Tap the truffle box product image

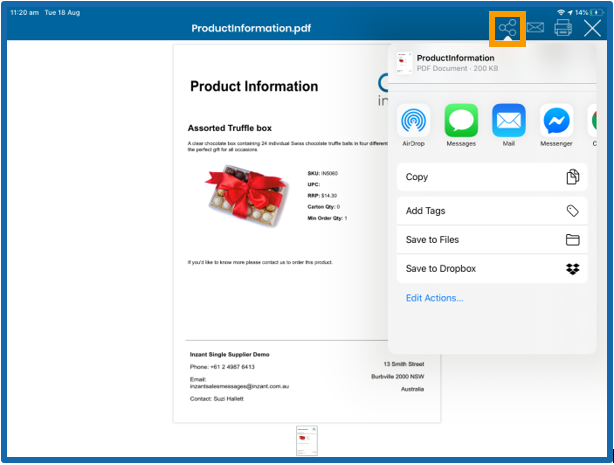click(247, 197)
